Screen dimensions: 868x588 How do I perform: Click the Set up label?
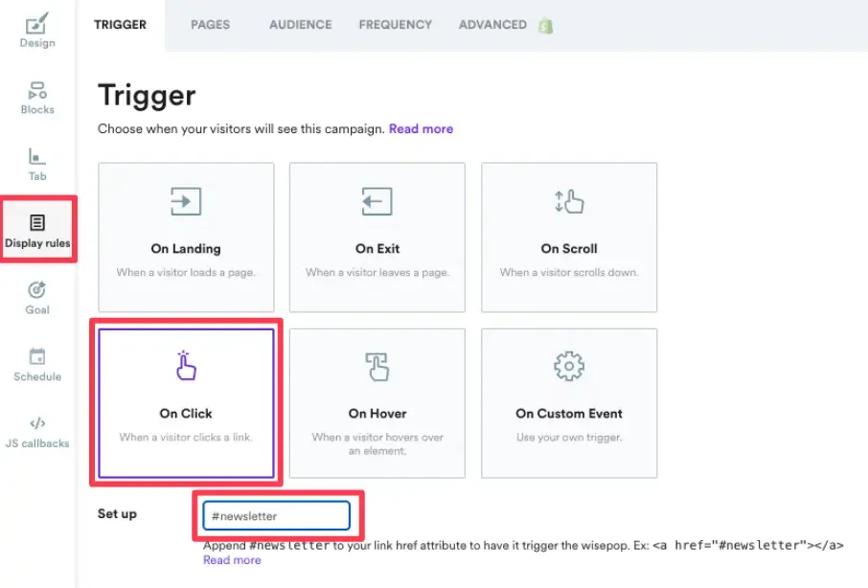(x=117, y=514)
